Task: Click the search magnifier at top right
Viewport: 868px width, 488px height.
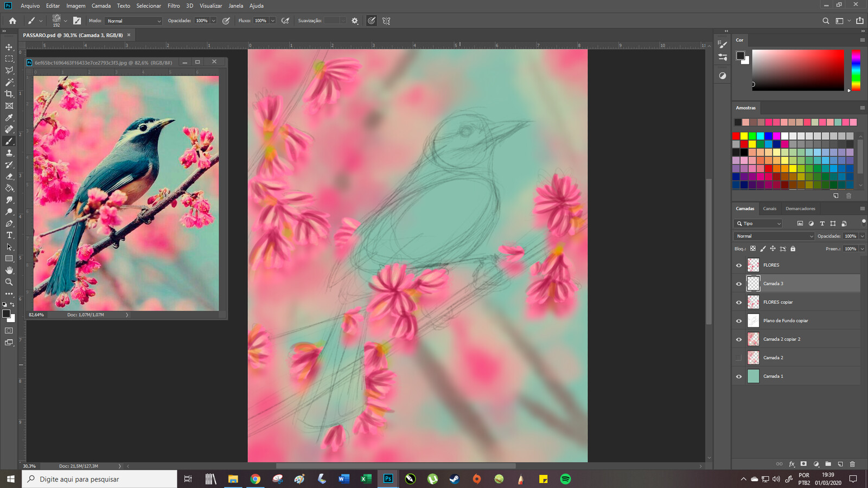Action: click(x=826, y=21)
